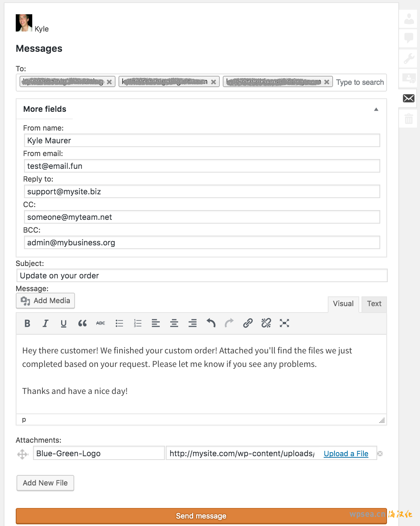
Task: Click the Upload a File link
Action: click(346, 454)
